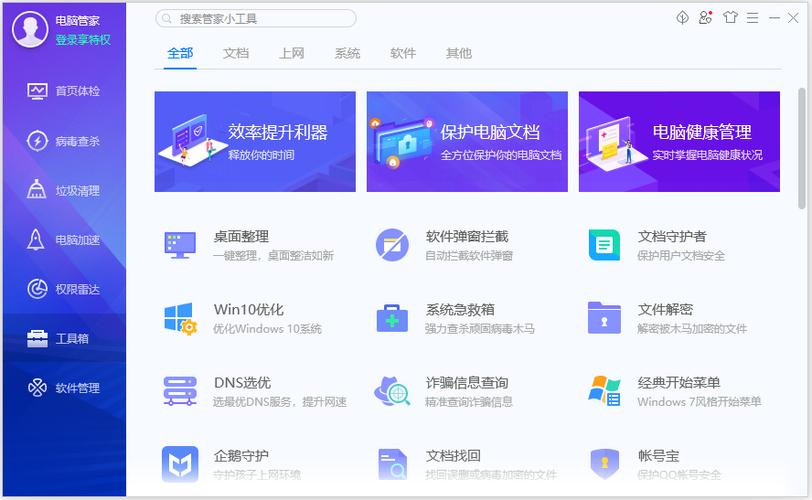Click the friends icon with red dot

click(705, 18)
